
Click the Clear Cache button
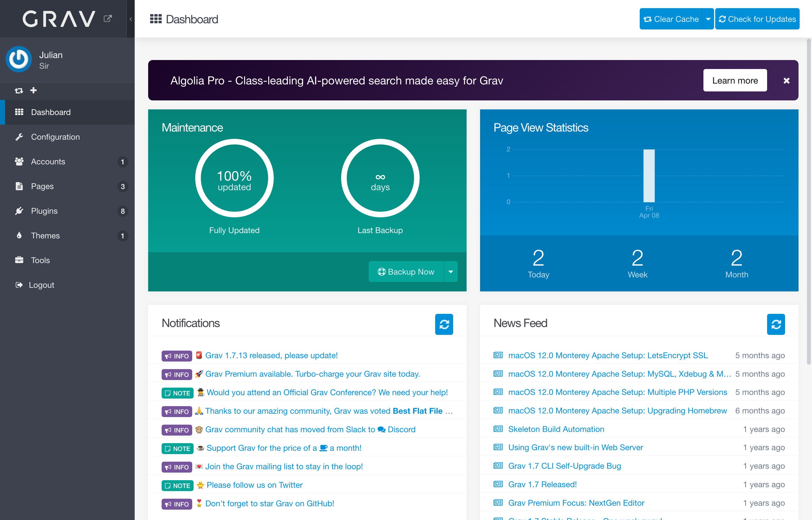(671, 19)
